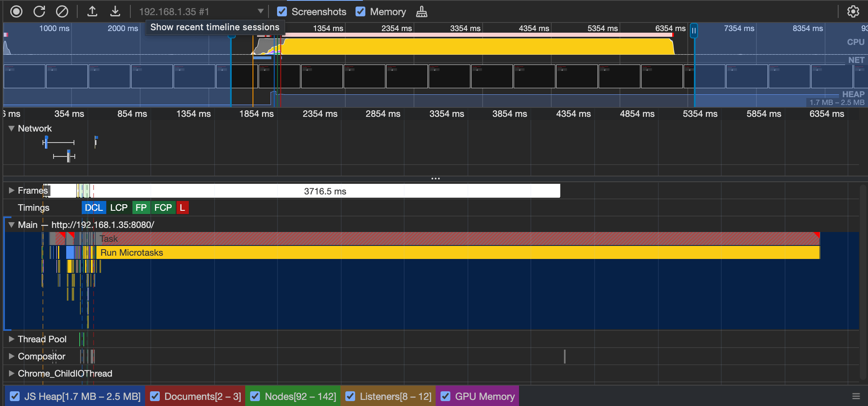Select the long Task bar in Main
Viewport: 868px width, 406px height.
coord(458,239)
